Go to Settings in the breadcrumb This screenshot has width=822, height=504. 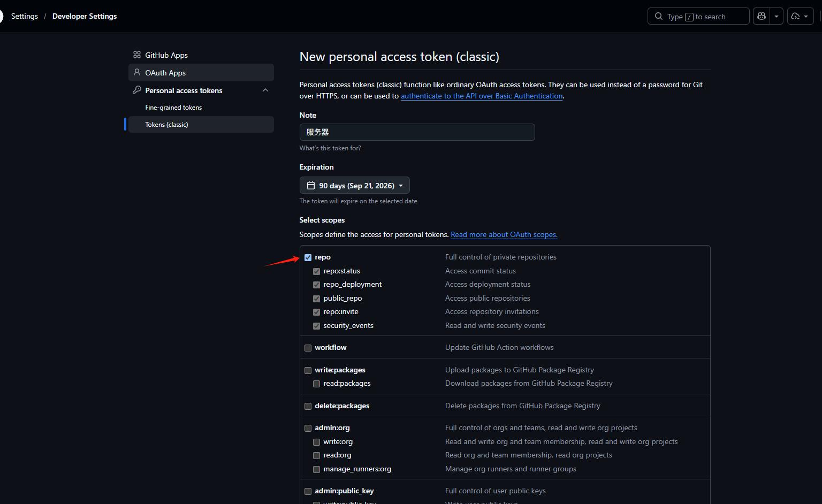point(25,16)
